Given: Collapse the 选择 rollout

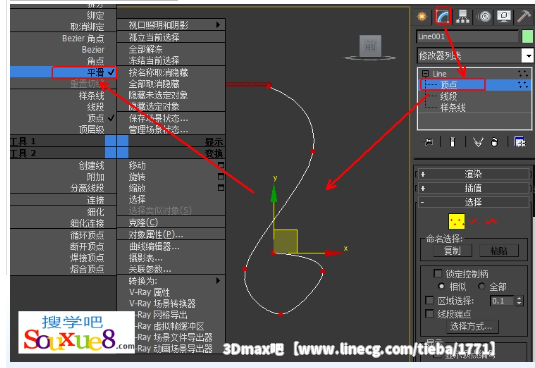Looking at the screenshot, I should pyautogui.click(x=473, y=202).
